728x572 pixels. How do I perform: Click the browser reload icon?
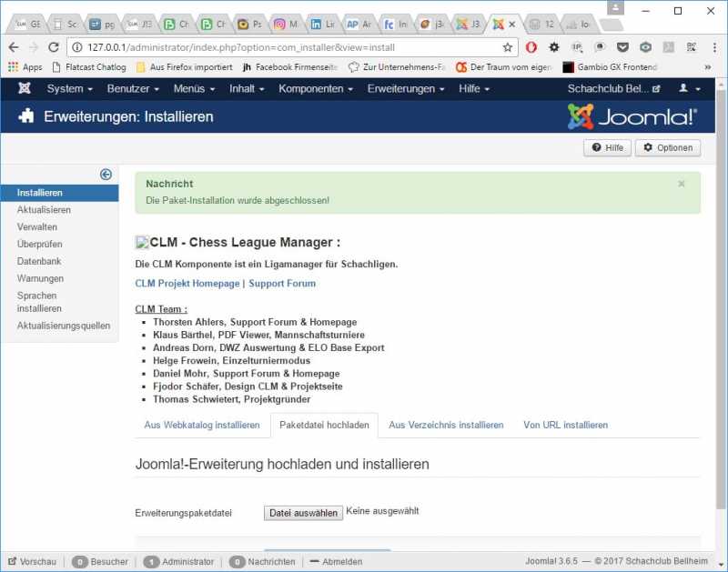pyautogui.click(x=54, y=47)
